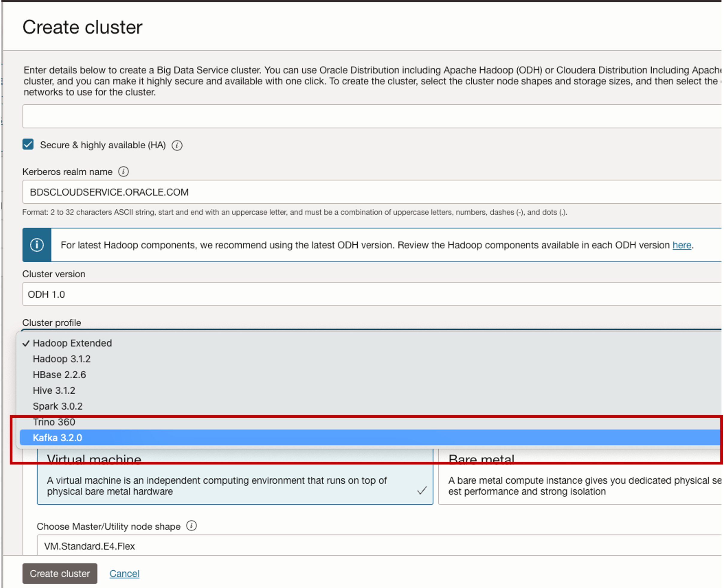Open info icon next to Choose Master/Utility node shape

191,526
